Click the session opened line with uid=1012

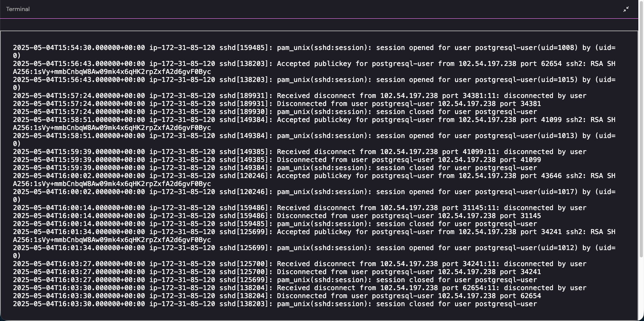[314, 248]
